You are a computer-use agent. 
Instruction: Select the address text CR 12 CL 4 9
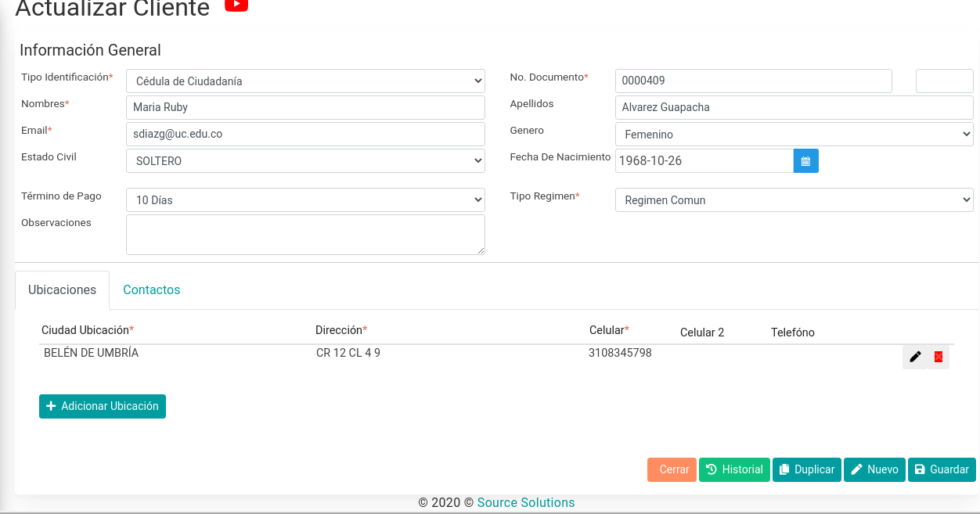(x=348, y=353)
